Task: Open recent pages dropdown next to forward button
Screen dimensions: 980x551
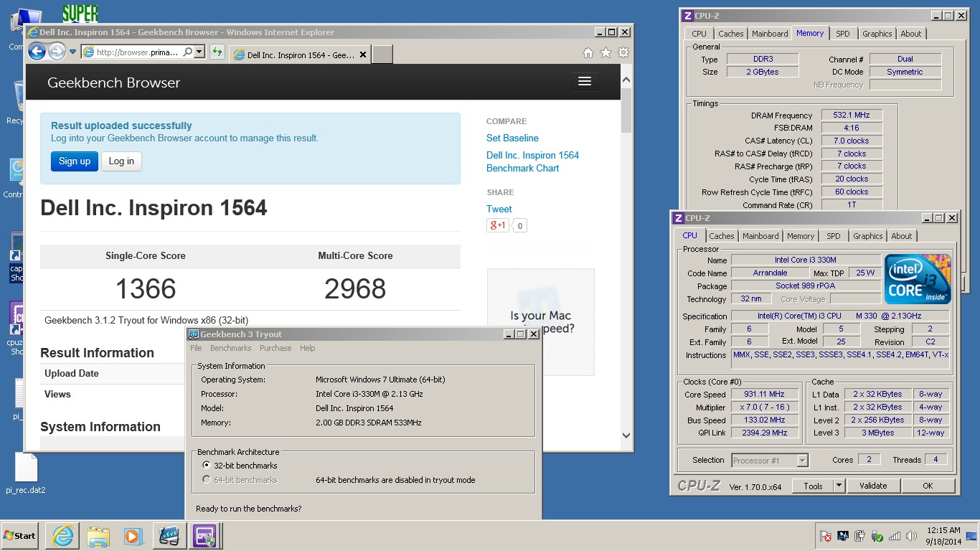Action: coord(72,52)
